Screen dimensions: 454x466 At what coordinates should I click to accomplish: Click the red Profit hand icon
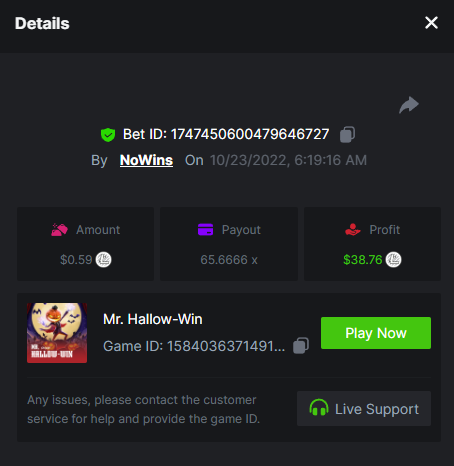(353, 230)
